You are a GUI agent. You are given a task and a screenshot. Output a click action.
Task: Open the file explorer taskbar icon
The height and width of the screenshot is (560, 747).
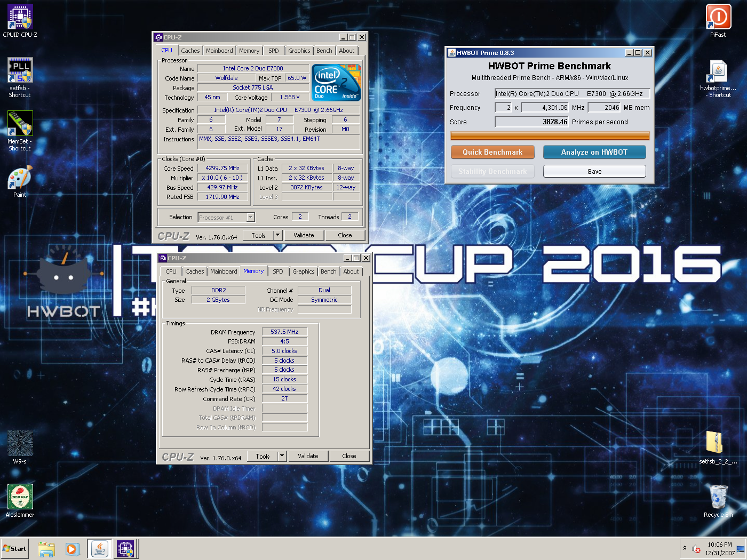46,549
